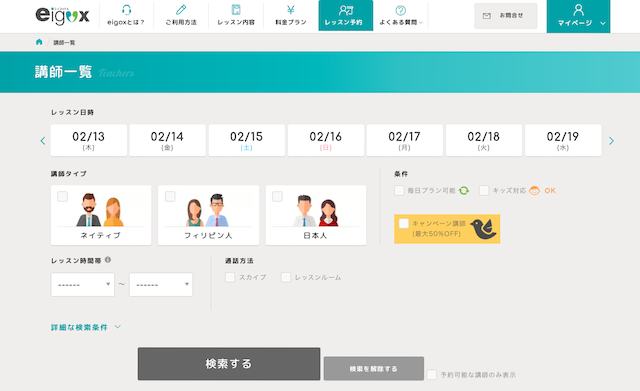The height and width of the screenshot is (391, 640).
Task: Tick the キャンペーン講師 checkbox
Action: pos(404,223)
